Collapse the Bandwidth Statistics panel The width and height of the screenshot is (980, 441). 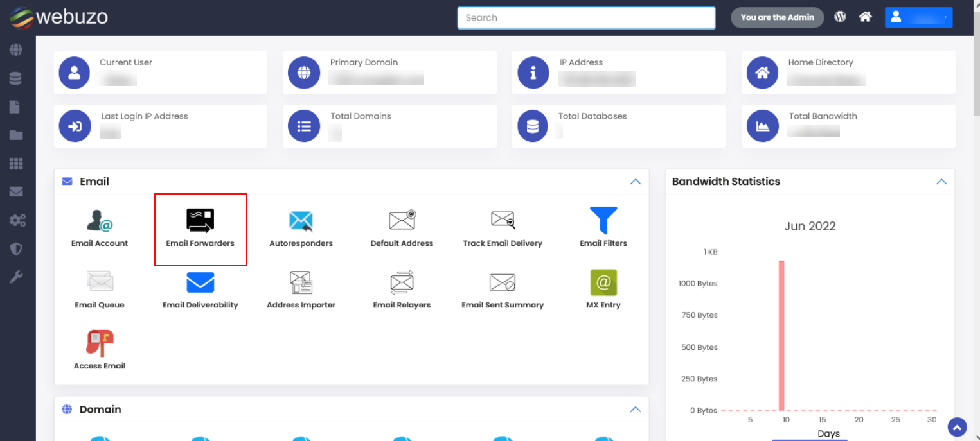pyautogui.click(x=941, y=182)
